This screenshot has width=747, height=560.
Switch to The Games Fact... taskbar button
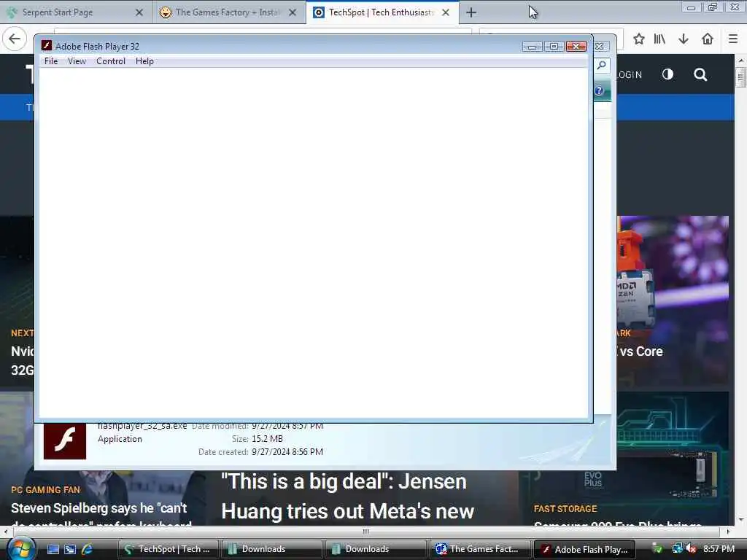point(479,549)
